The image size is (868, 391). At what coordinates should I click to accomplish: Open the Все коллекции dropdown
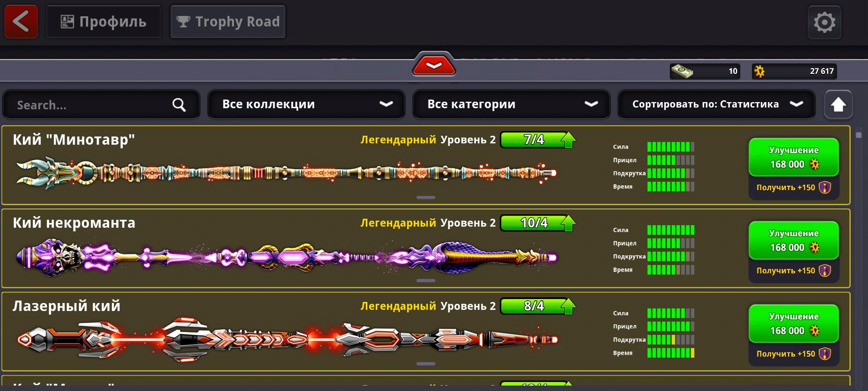(306, 105)
